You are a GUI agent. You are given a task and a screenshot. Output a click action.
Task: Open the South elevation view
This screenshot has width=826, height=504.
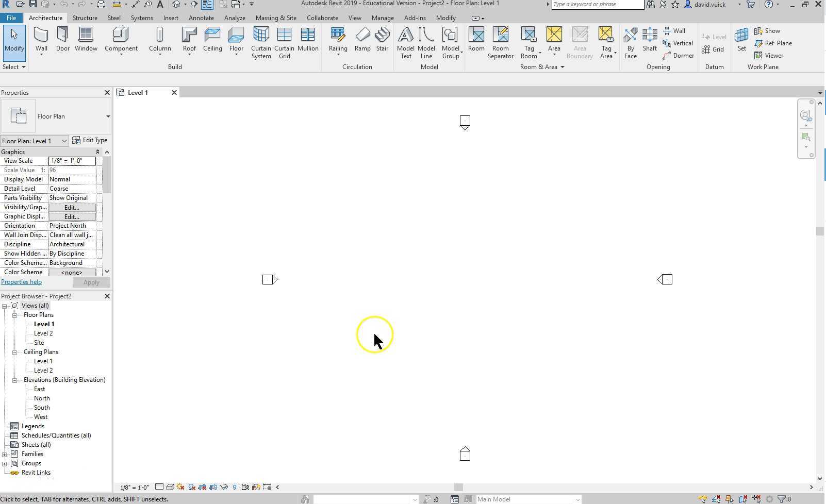[x=41, y=407]
